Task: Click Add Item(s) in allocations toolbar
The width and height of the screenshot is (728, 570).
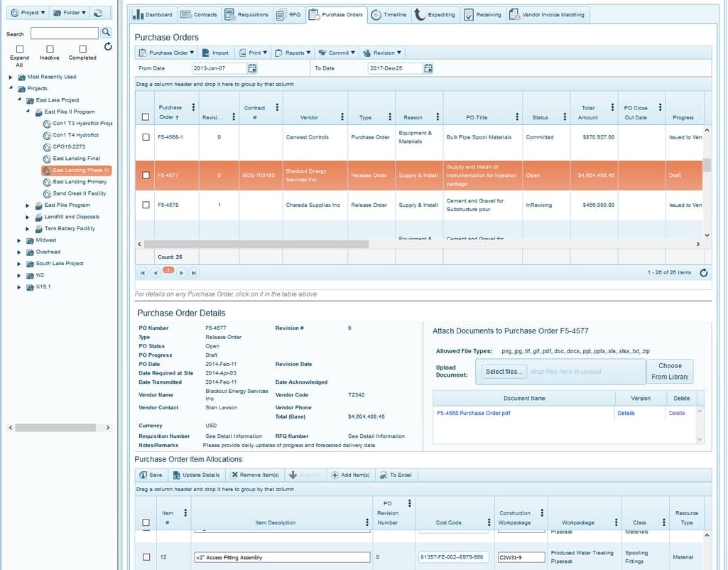Action: [x=350, y=475]
